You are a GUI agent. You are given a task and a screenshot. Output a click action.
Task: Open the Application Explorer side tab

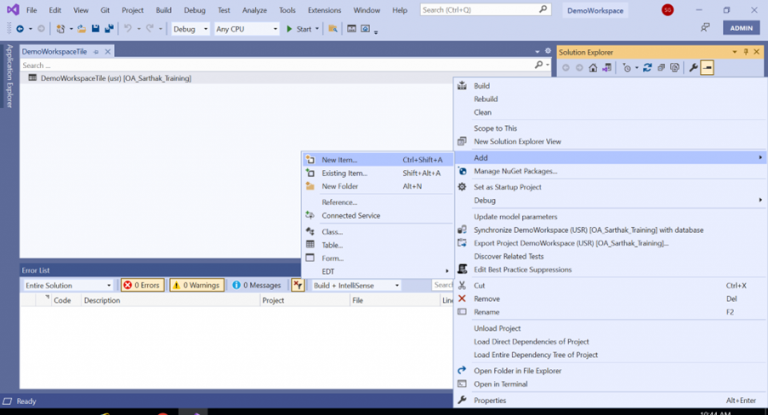(9, 75)
